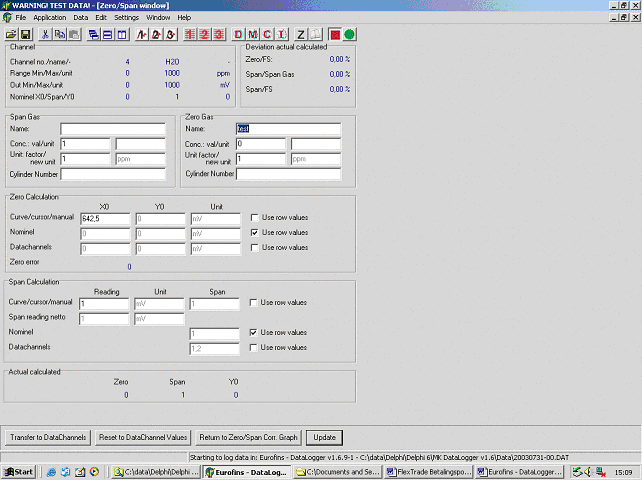Tile windows horizontally using the toolbar icon
The width and height of the screenshot is (642, 482).
point(108,34)
